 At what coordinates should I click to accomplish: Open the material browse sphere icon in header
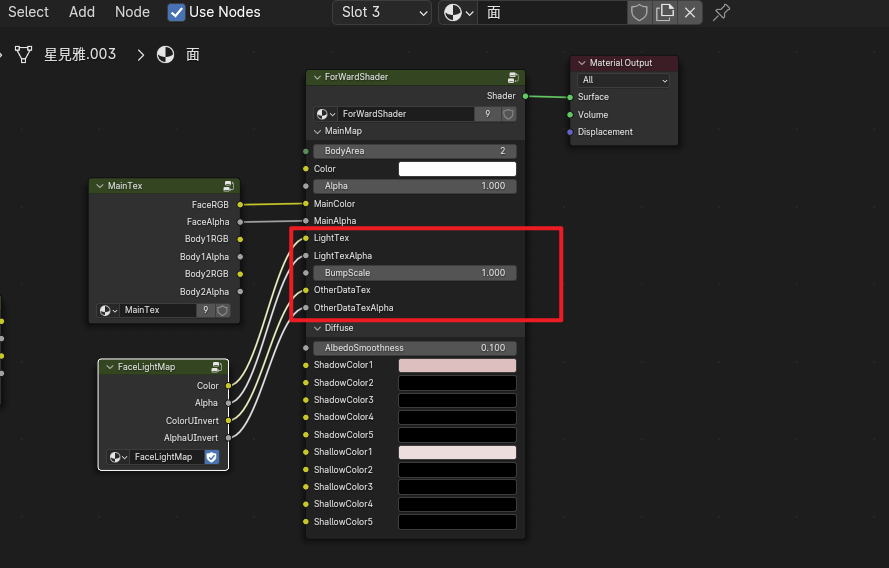pyautogui.click(x=457, y=12)
